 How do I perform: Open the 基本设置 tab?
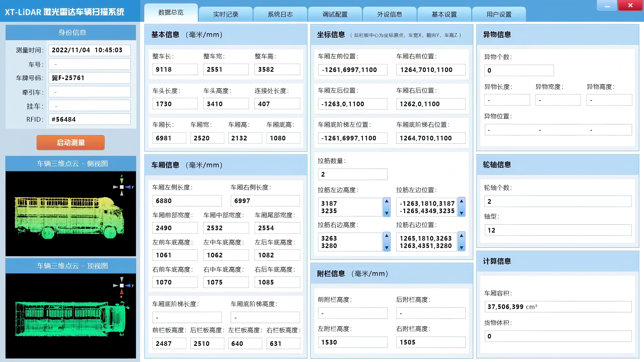[x=444, y=14]
